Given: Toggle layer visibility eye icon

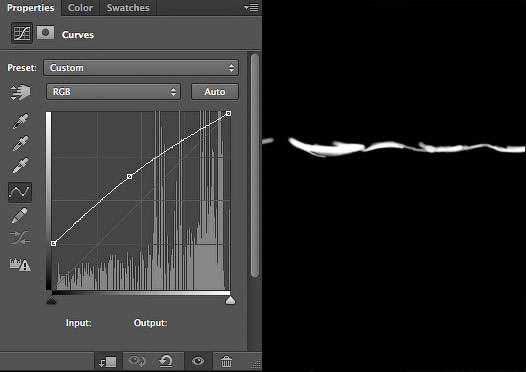Looking at the screenshot, I should point(198,361).
